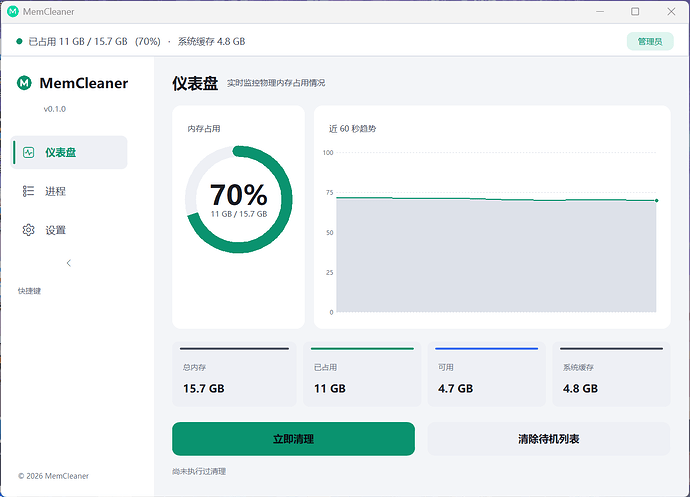Click the 设置 gear icon
The height and width of the screenshot is (497, 690).
[x=29, y=230]
